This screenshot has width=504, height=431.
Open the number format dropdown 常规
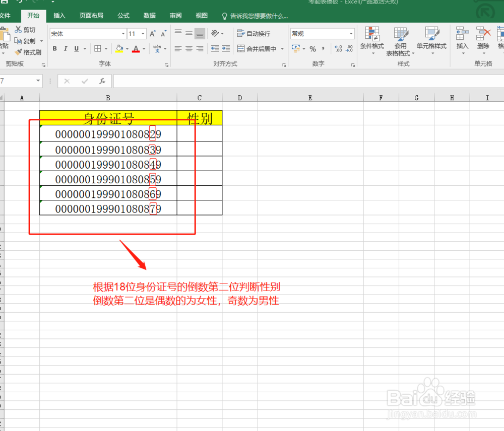point(351,33)
